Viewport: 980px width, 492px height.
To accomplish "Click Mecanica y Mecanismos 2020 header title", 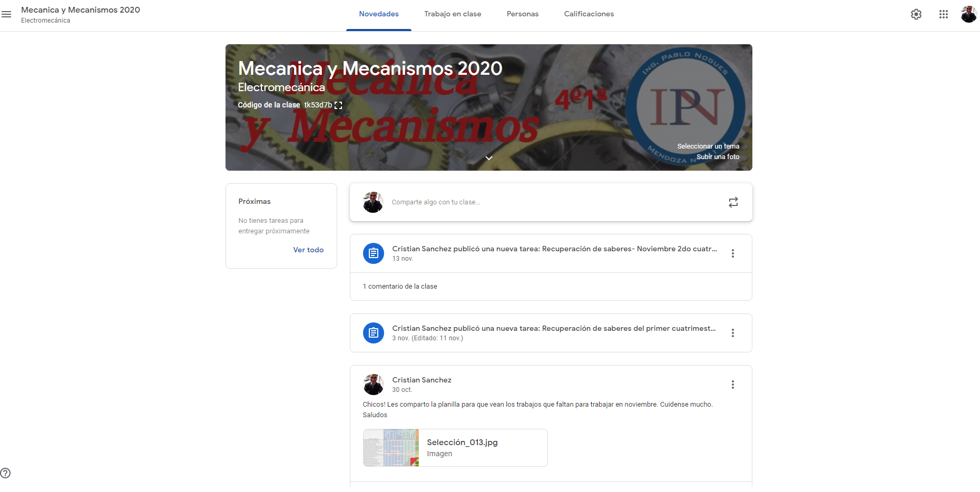I will pos(81,10).
